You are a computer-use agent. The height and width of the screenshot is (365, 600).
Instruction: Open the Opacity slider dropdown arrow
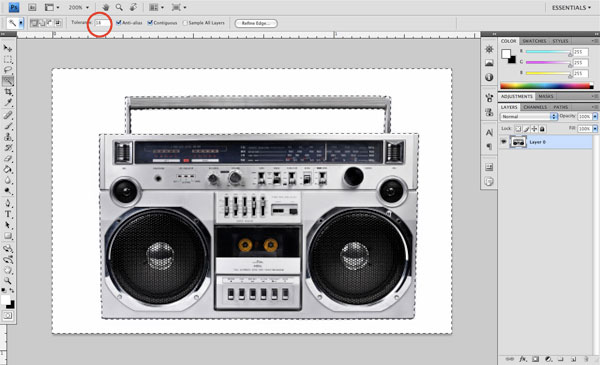[595, 116]
